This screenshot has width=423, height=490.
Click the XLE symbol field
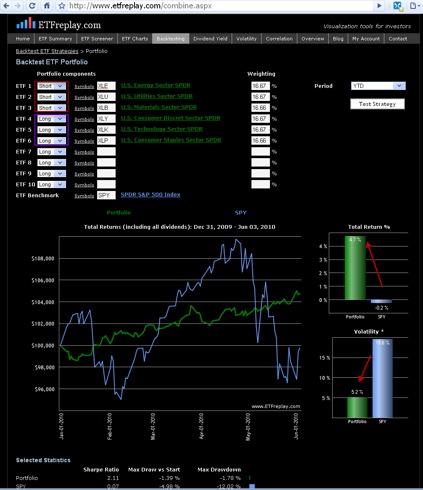(106, 86)
